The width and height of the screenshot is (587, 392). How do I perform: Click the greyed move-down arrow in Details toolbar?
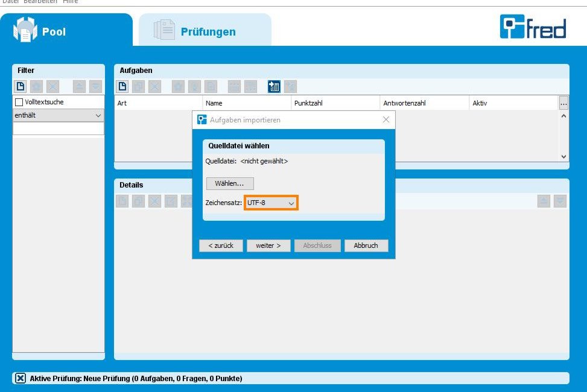(560, 201)
